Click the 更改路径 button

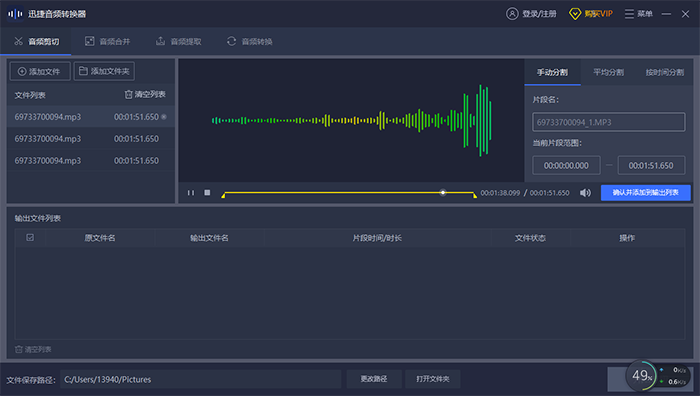click(x=374, y=379)
